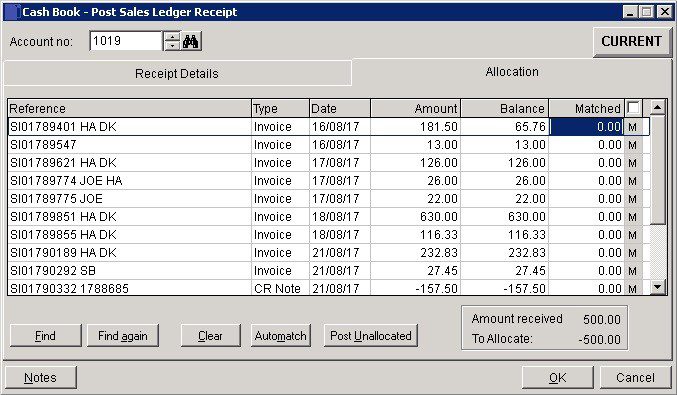The image size is (677, 395).
Task: Increase account number with up spinner arrow
Action: (x=172, y=37)
